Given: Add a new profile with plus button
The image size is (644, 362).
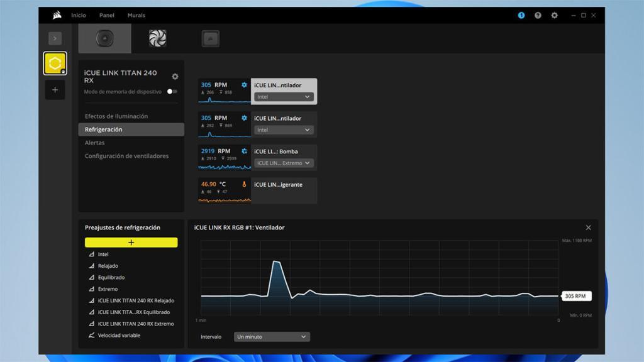Looking at the screenshot, I should [x=55, y=90].
